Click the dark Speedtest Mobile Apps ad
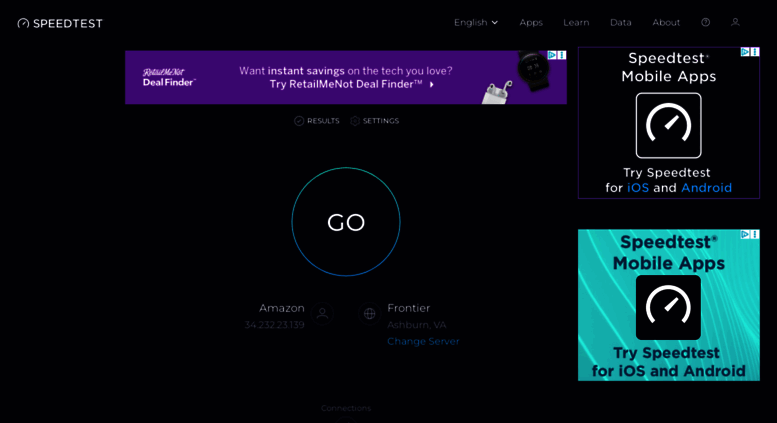The image size is (777, 423). (668, 123)
